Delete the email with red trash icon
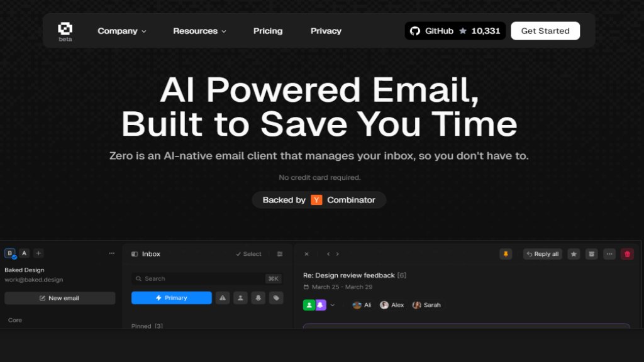The height and width of the screenshot is (362, 644). [627, 254]
